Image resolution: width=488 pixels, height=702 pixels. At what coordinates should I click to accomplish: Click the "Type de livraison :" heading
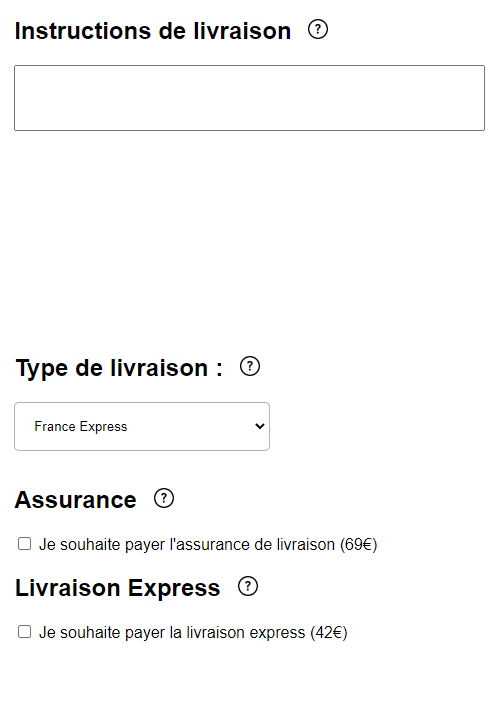[119, 368]
